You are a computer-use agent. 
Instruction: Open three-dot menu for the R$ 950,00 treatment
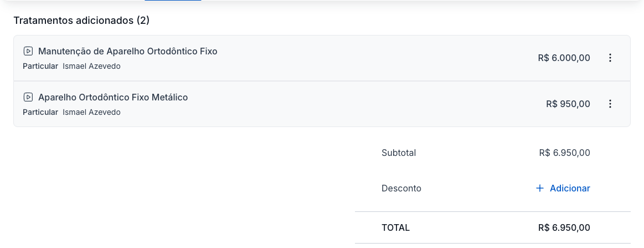point(610,104)
